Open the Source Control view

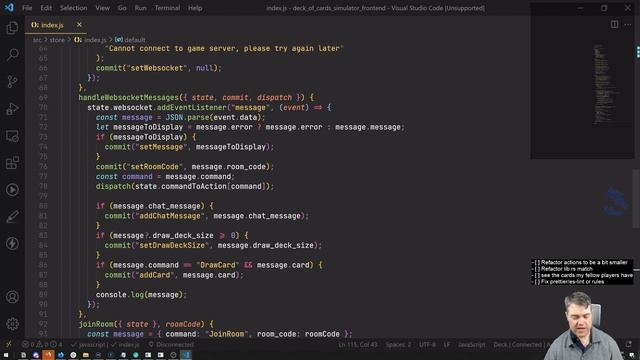pyautogui.click(x=12, y=82)
